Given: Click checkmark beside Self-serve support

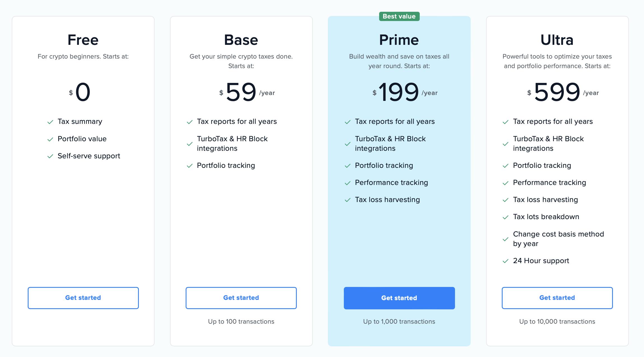Looking at the screenshot, I should coord(50,156).
